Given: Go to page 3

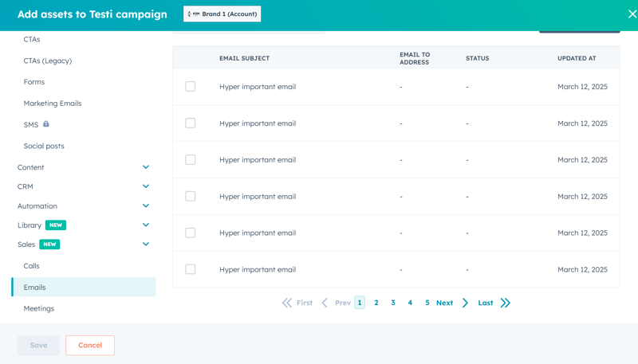Looking at the screenshot, I should click(393, 303).
